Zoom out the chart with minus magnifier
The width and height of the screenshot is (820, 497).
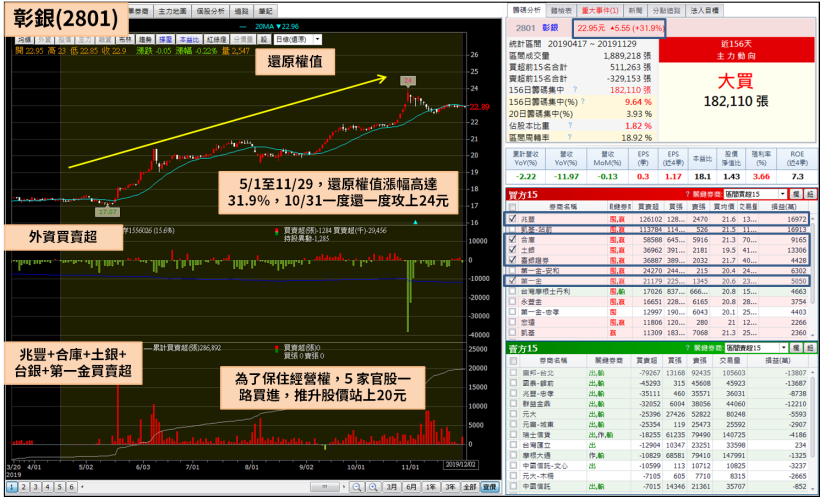[357, 487]
